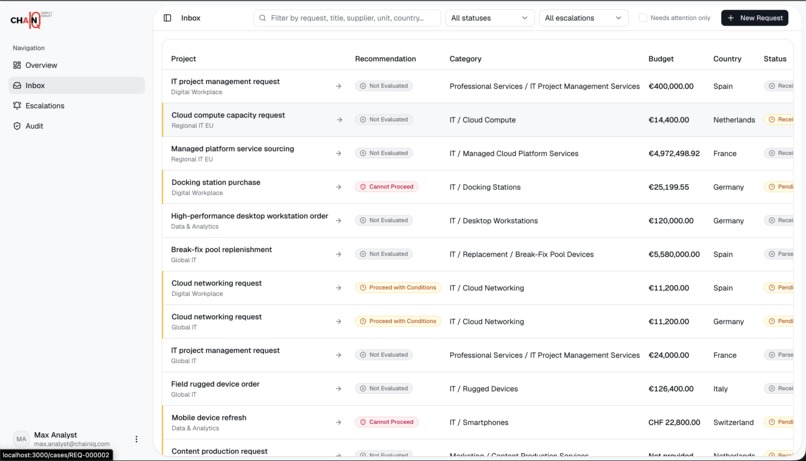Click Cannot Proceed badge for Mobile device refresh

point(387,422)
